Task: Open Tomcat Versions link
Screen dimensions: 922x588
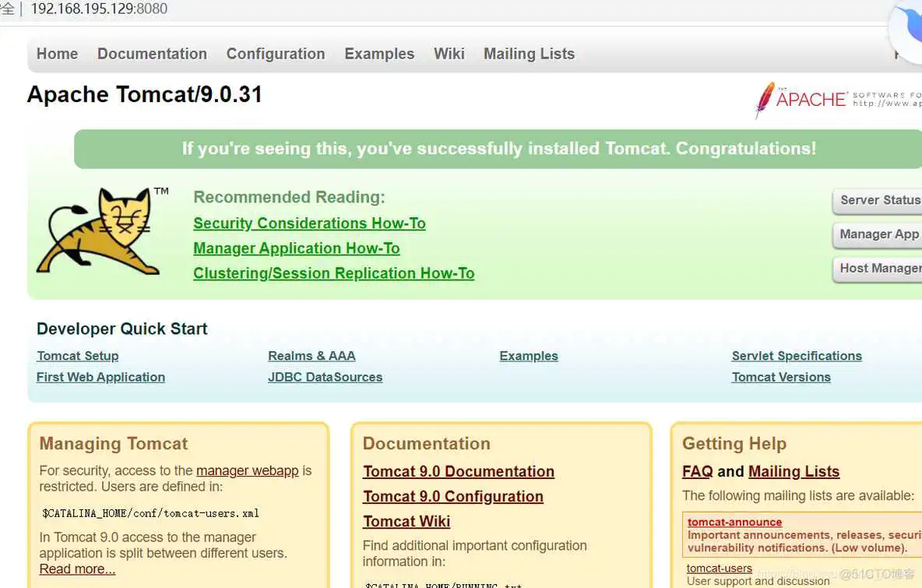Action: (x=781, y=378)
